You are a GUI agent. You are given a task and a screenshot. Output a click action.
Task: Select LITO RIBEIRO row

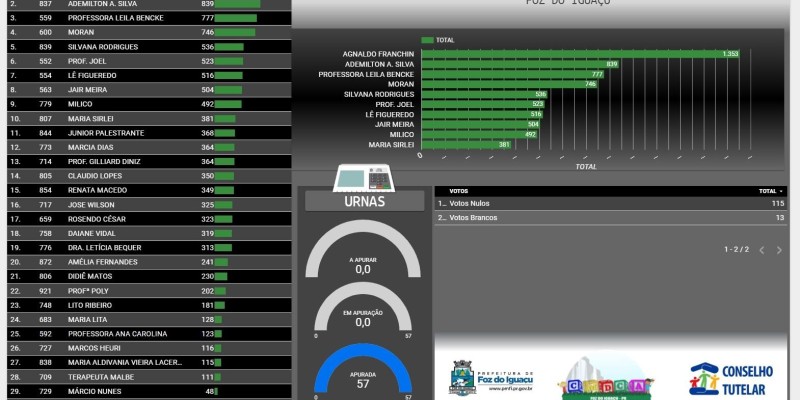point(149,306)
